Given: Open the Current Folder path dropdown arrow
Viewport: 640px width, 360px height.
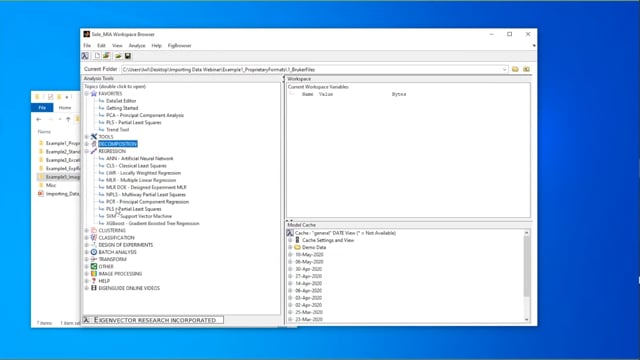Looking at the screenshot, I should [504, 70].
